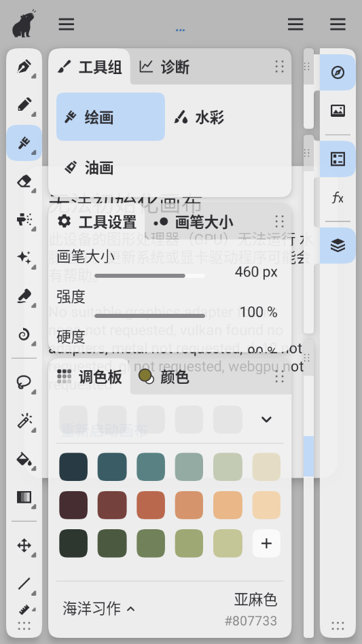Choose the 绘画 tool group
362x644 pixels.
click(111, 117)
